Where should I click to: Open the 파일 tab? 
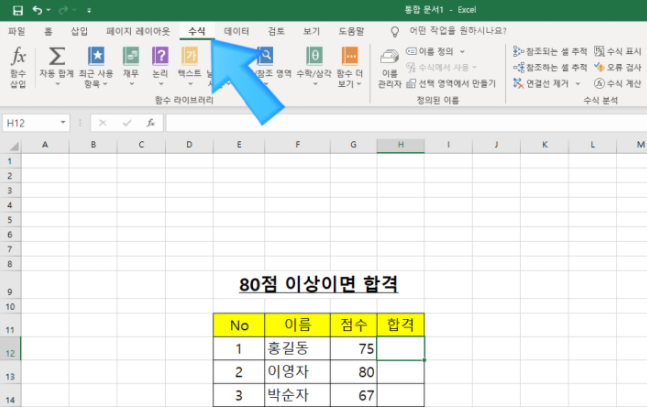[x=17, y=31]
